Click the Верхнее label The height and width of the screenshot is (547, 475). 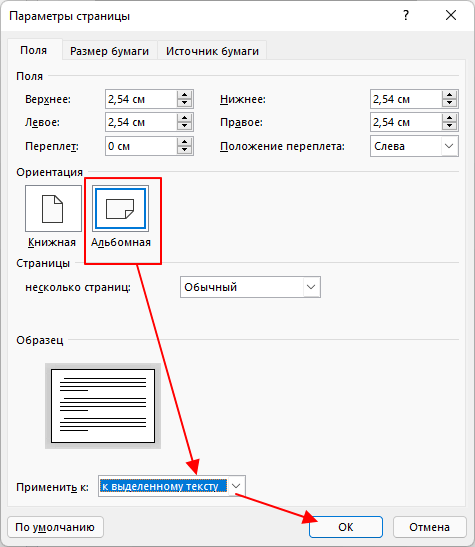pos(48,99)
